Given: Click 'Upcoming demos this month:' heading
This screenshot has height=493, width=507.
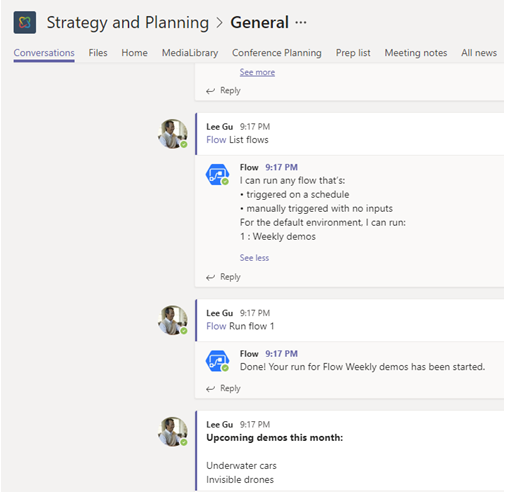Looking at the screenshot, I should [x=275, y=438].
